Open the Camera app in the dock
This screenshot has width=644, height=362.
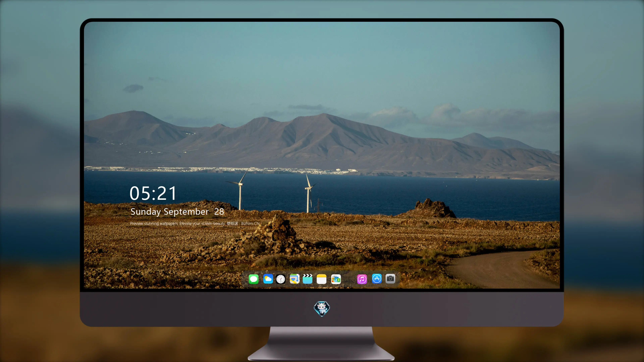(x=390, y=279)
